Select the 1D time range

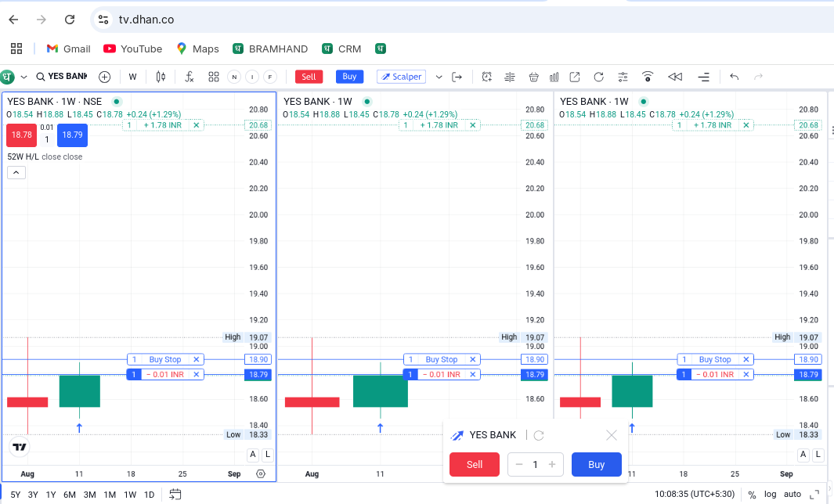149,495
